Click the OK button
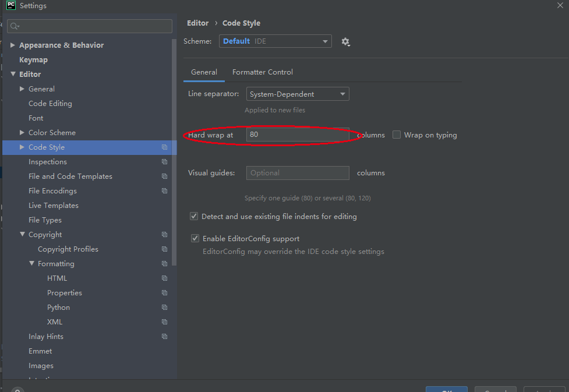The width and height of the screenshot is (569, 392). 446,389
